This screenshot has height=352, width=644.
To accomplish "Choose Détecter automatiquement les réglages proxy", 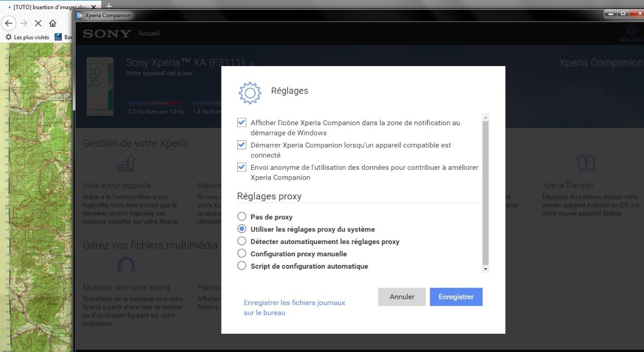I will pos(241,241).
